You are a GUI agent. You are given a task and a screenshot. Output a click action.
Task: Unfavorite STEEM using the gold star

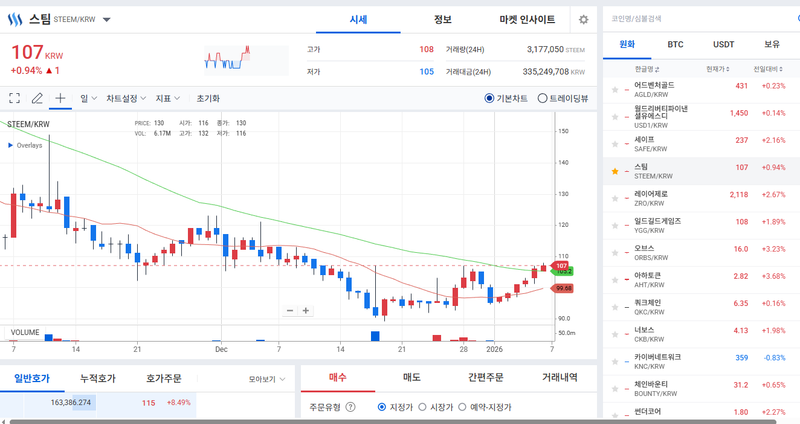point(614,171)
